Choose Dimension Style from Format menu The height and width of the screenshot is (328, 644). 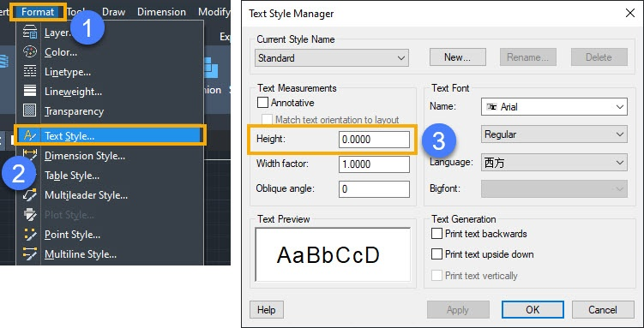[85, 156]
